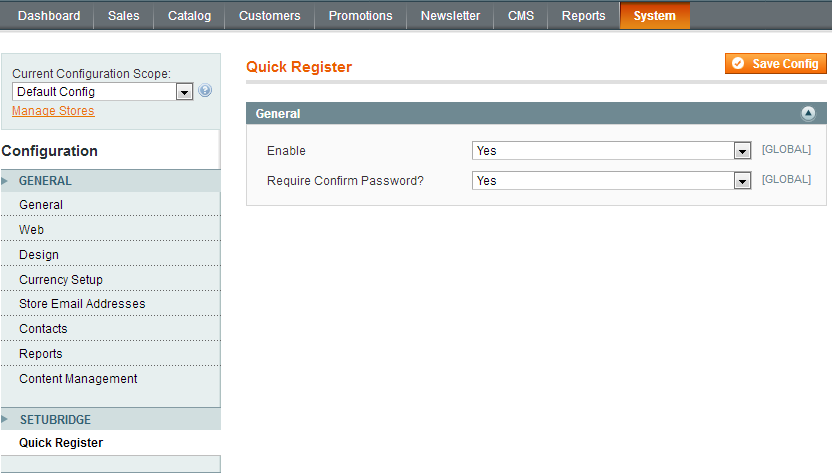Image resolution: width=832 pixels, height=473 pixels.
Task: Collapse the GENERAL sidebar group
Action: [x=45, y=181]
